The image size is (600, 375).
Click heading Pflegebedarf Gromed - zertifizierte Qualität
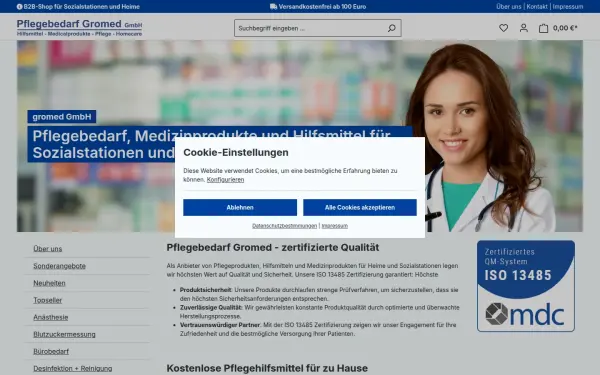point(272,248)
